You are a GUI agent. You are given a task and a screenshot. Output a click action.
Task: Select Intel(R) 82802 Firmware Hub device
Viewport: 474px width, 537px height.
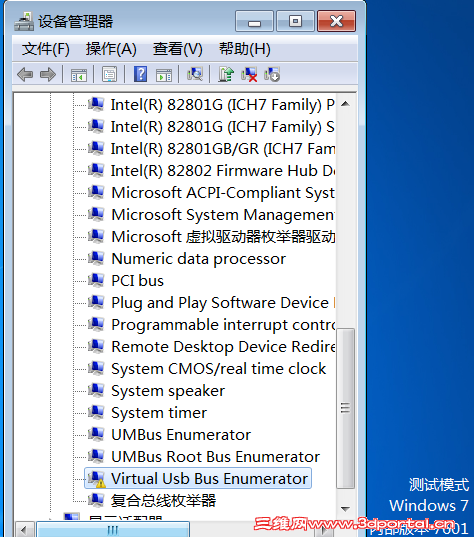point(223,171)
